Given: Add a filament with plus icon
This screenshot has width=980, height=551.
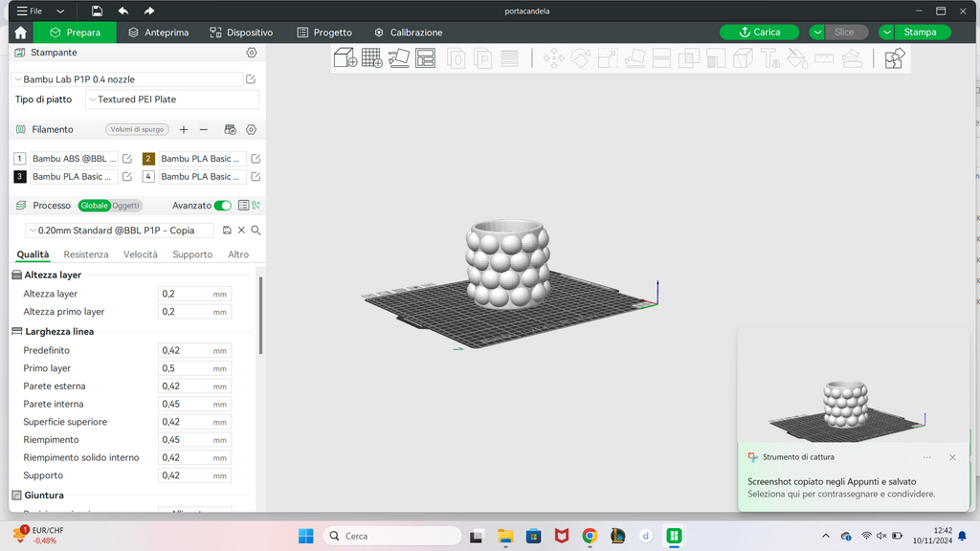Looking at the screenshot, I should [x=183, y=129].
